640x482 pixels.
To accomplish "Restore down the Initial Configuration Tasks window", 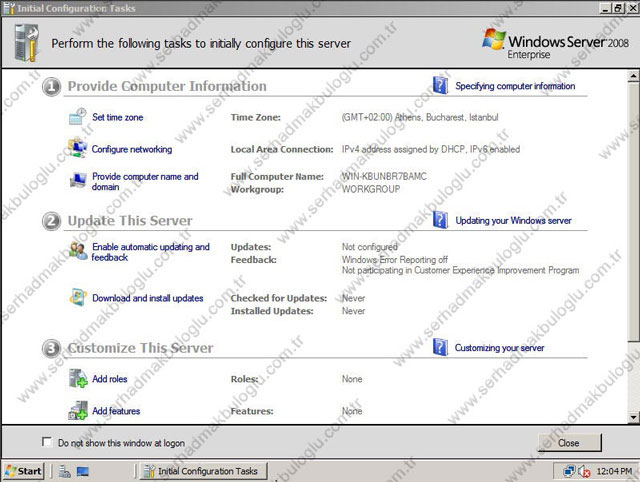I will (618, 8).
